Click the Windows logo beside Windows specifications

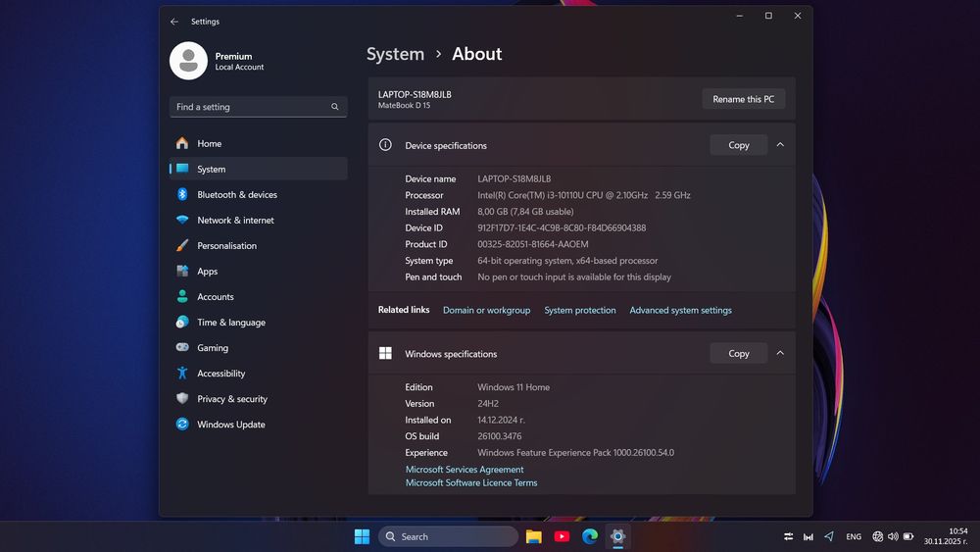click(x=385, y=353)
